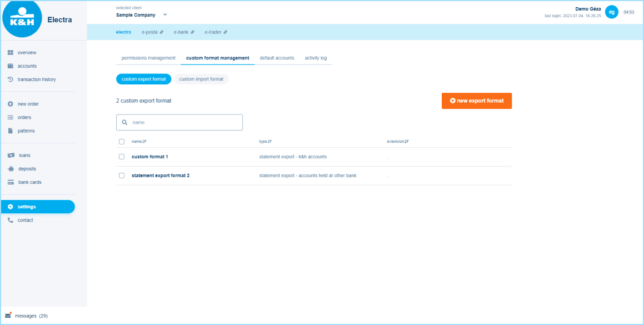Sort the list by type column

(x=265, y=142)
